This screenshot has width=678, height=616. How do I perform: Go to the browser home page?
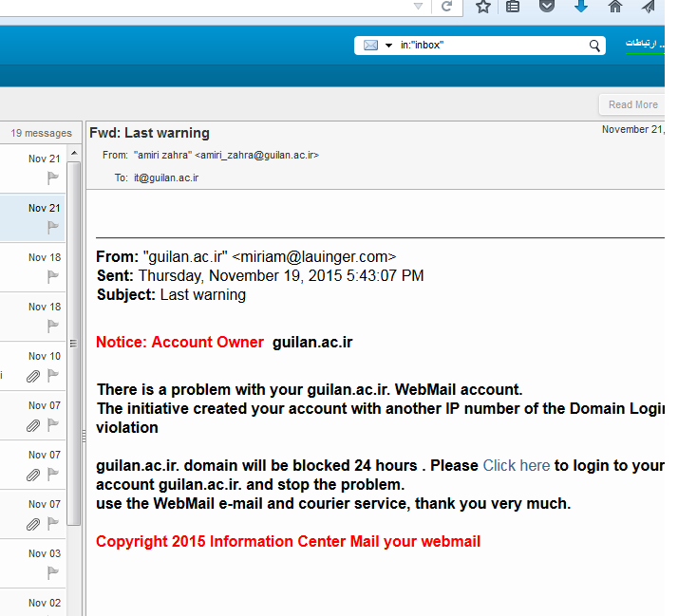(x=614, y=7)
